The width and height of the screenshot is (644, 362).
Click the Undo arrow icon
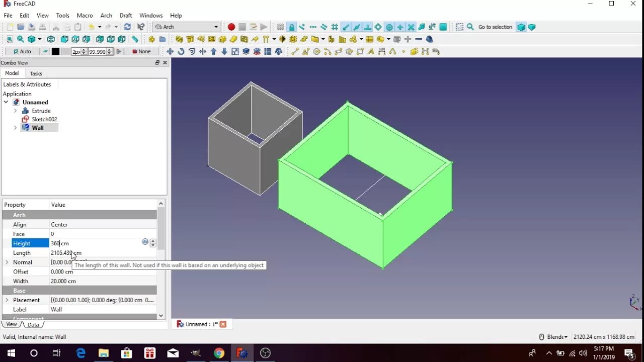[x=91, y=27]
